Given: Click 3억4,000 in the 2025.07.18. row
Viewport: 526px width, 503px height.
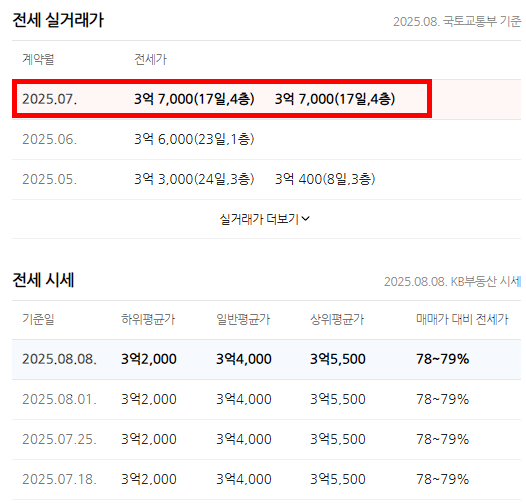Looking at the screenshot, I should coord(244,479).
